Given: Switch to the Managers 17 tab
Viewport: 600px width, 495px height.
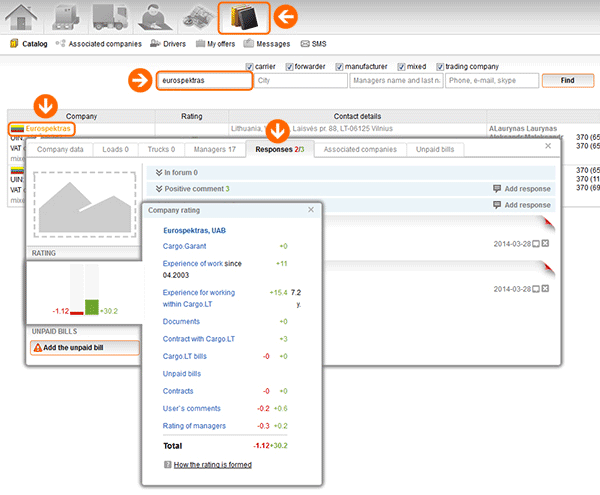Looking at the screenshot, I should (216, 149).
